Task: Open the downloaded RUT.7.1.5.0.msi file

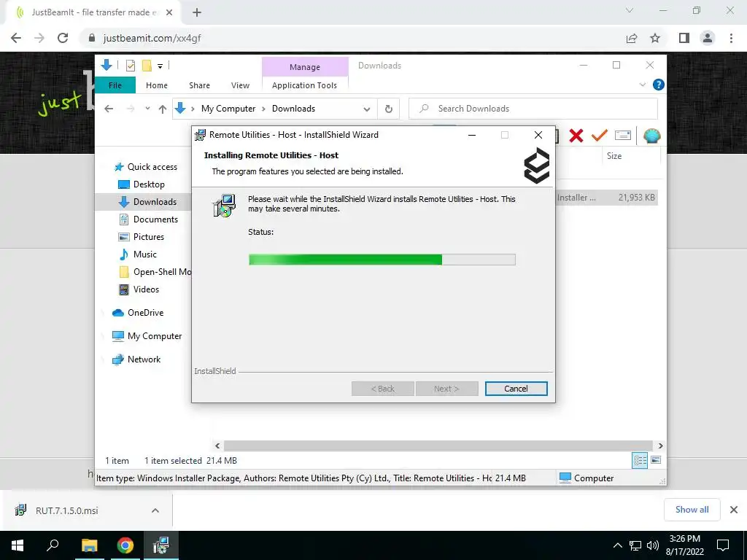Action: pos(66,510)
